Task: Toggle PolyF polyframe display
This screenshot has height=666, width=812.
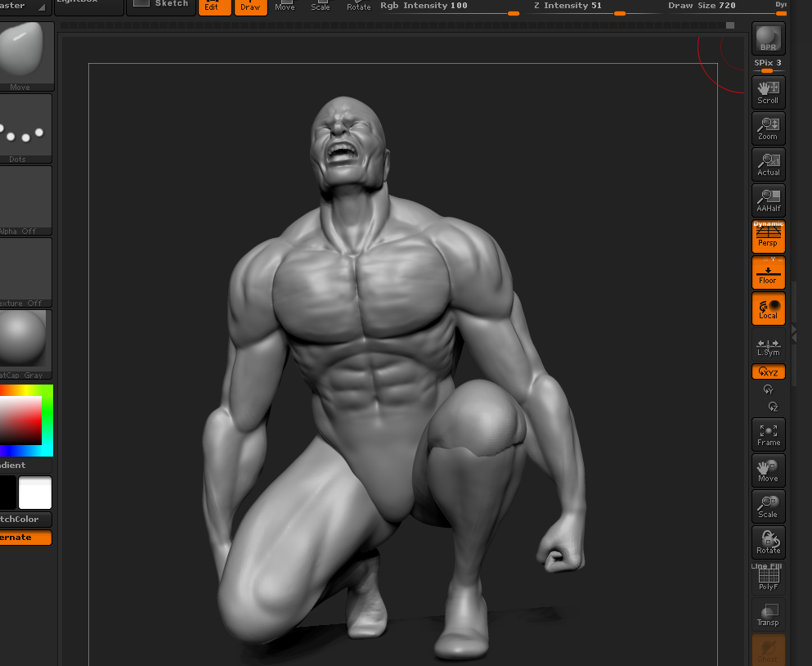Action: [x=768, y=578]
